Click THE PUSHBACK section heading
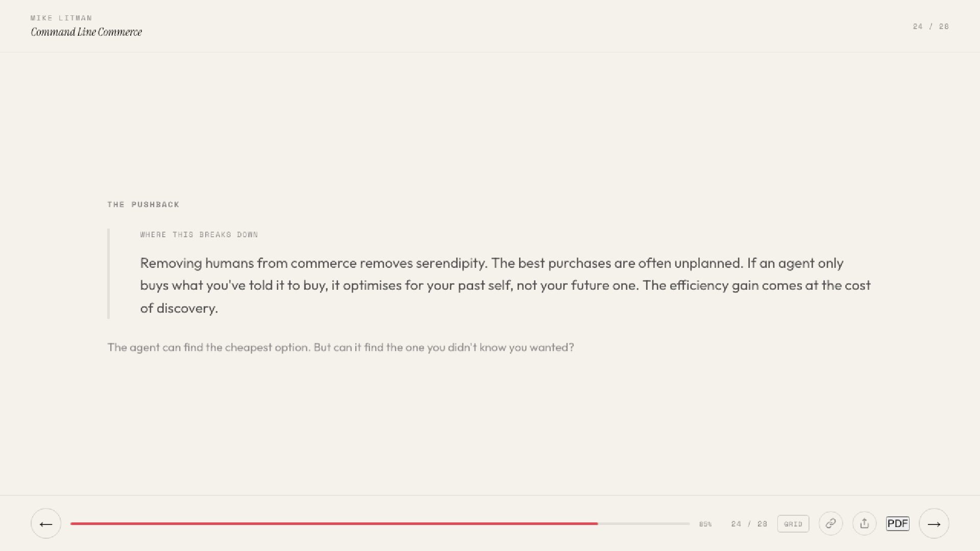The image size is (980, 551). (x=143, y=205)
